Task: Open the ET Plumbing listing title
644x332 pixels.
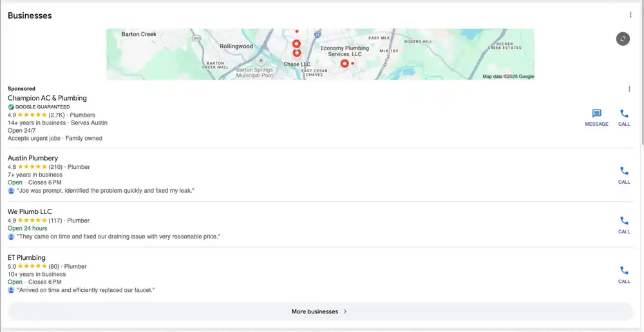Action: coord(26,258)
